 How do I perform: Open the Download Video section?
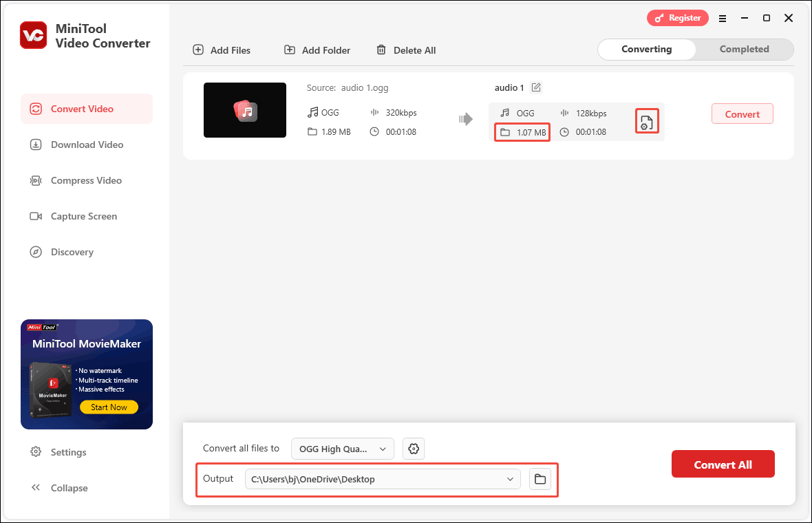click(87, 145)
